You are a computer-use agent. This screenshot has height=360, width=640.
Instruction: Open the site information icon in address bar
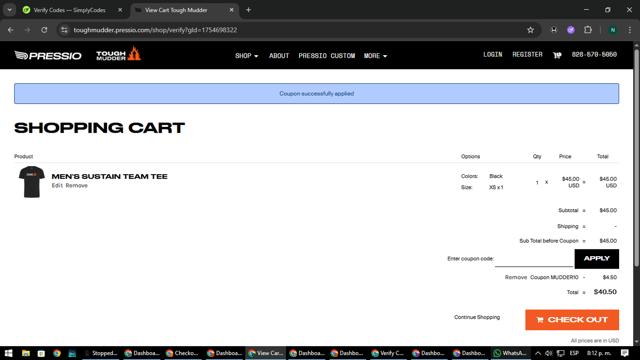[x=64, y=30]
